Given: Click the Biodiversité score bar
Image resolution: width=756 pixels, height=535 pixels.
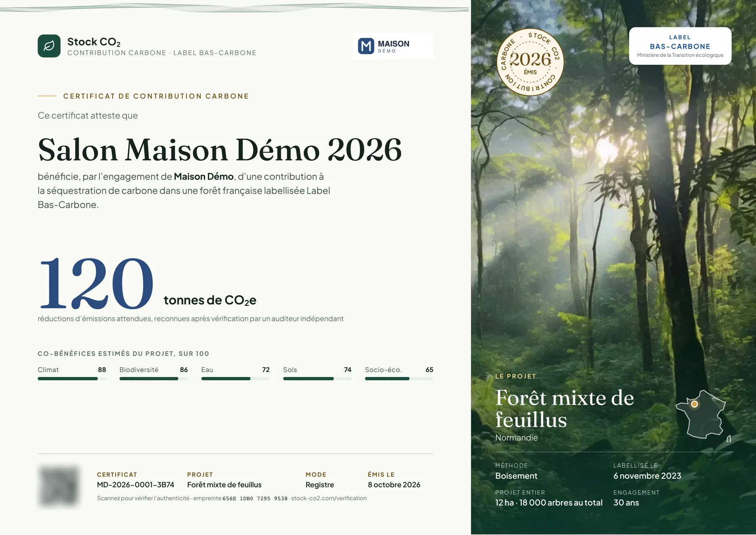Looking at the screenshot, I should (154, 379).
